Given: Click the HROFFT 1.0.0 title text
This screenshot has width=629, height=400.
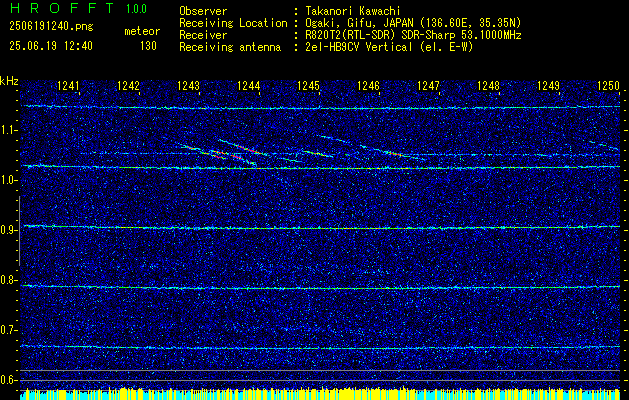Looking at the screenshot, I should pos(78,8).
